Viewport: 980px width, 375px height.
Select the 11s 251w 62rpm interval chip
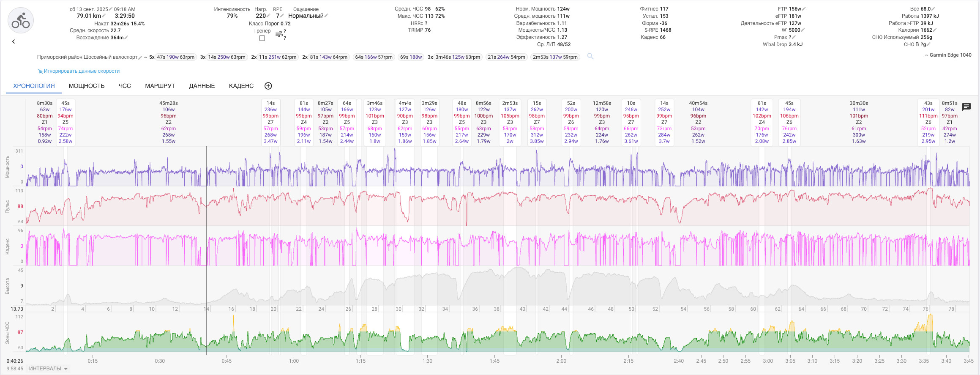coord(278,57)
